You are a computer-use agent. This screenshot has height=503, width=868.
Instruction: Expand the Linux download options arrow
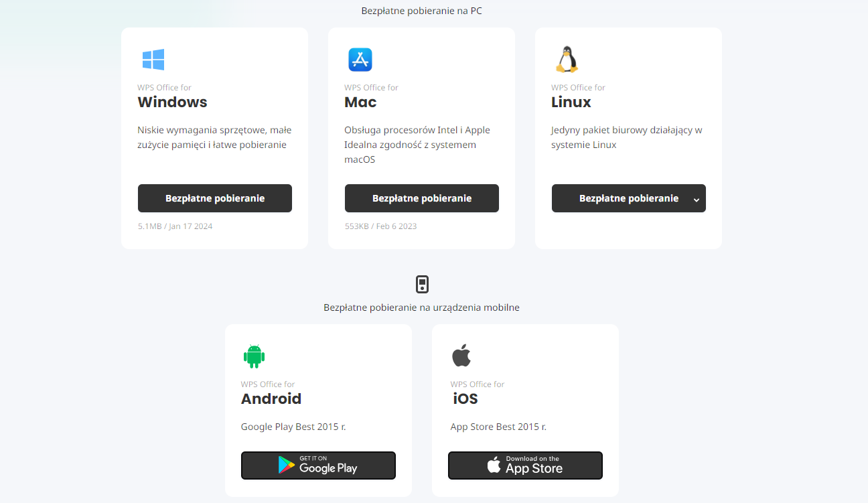pyautogui.click(x=697, y=199)
